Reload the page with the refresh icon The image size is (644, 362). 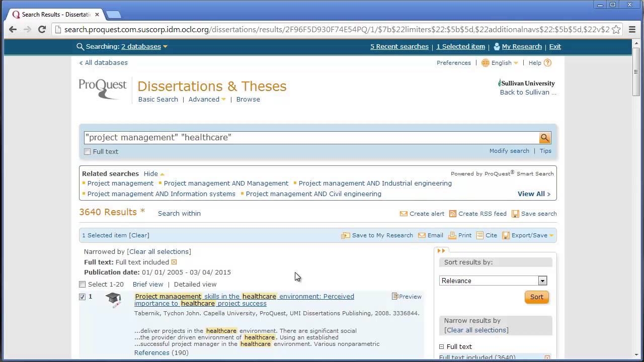pyautogui.click(x=42, y=29)
